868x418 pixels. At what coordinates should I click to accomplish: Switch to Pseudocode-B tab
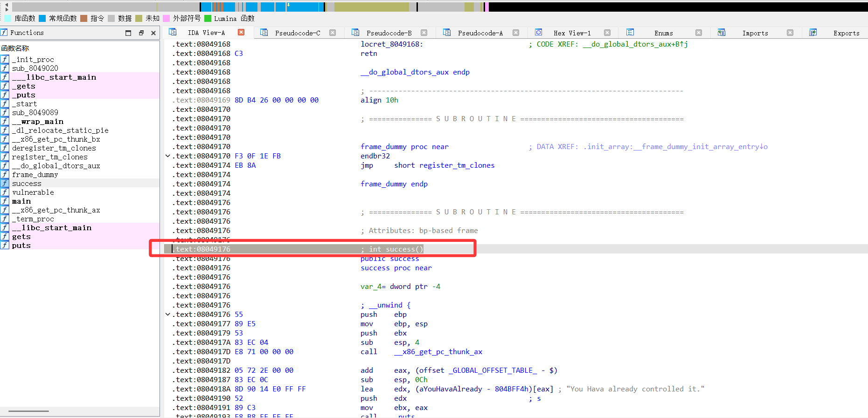pos(389,33)
